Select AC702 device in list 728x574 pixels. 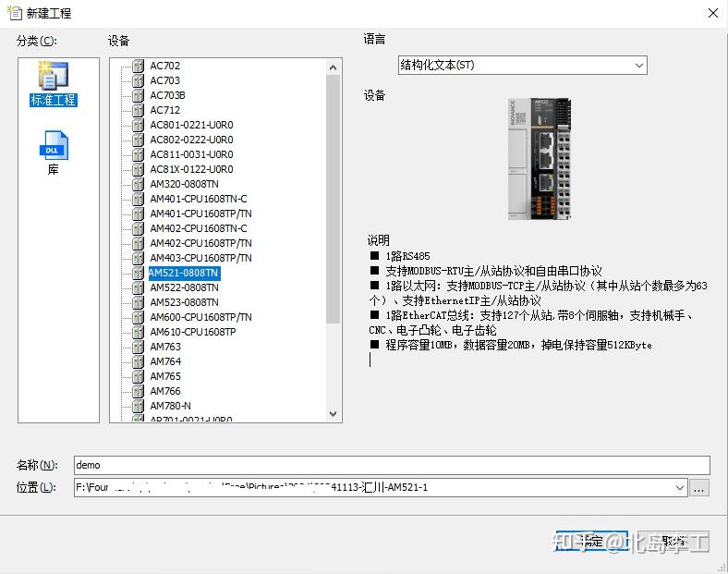click(164, 66)
